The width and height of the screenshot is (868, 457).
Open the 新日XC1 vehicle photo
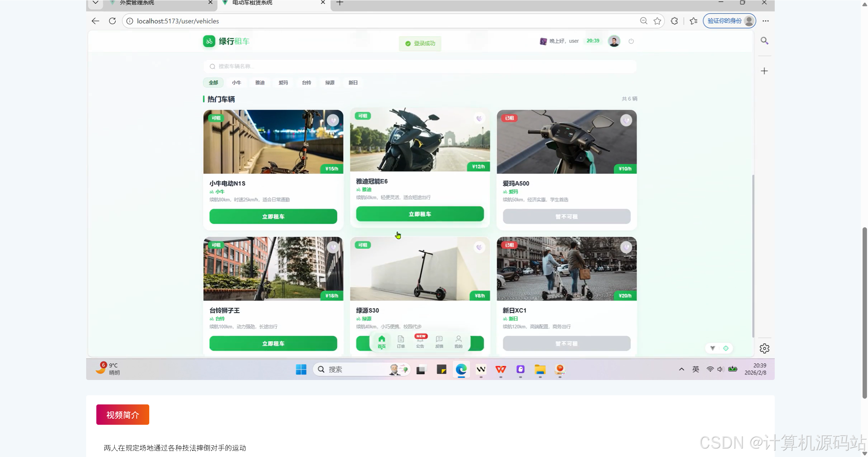tap(566, 269)
